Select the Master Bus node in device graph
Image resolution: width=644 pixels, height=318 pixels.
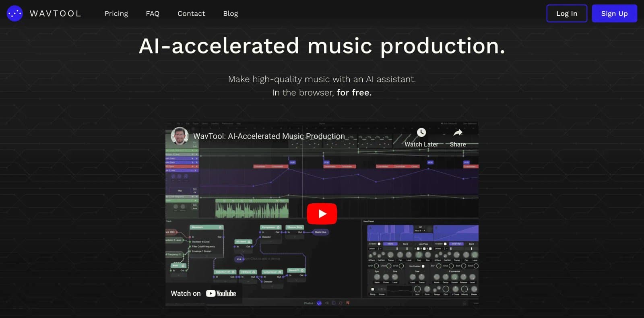coord(320,232)
